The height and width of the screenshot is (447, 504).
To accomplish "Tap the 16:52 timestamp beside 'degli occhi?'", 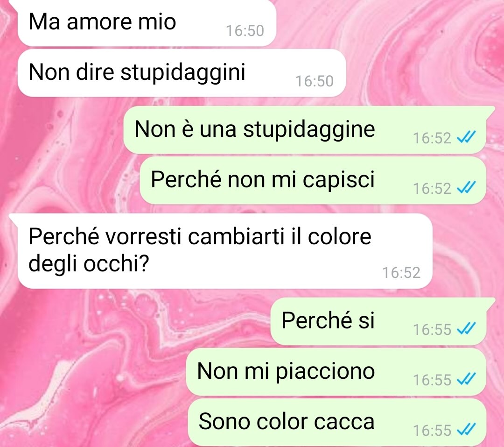I will 401,273.
